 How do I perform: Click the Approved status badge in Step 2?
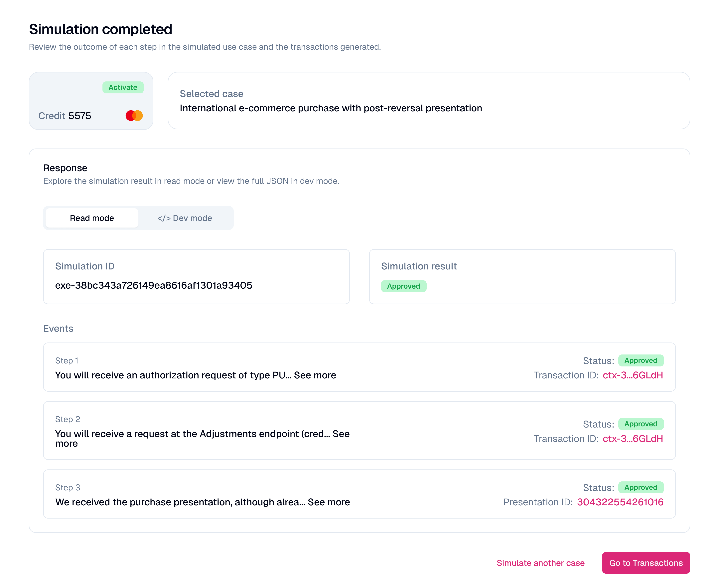(641, 424)
